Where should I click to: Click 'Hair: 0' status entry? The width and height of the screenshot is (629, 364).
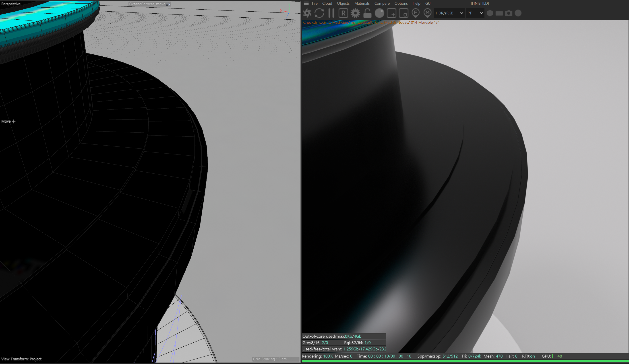click(511, 356)
